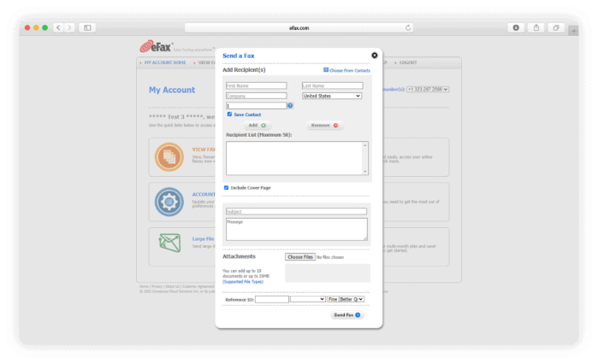This screenshot has height=364, width=598.
Task: Click the blue help icon beside fax number
Action: click(290, 105)
